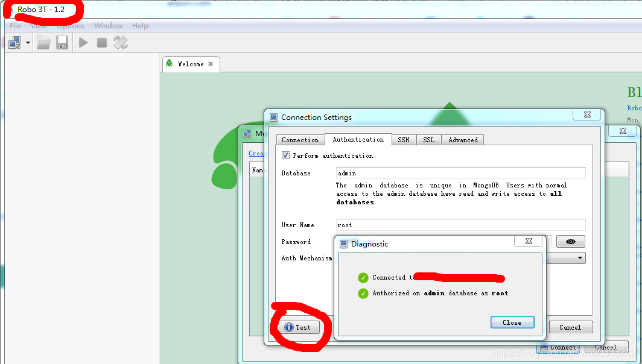Select the Welcome tab

click(x=191, y=64)
